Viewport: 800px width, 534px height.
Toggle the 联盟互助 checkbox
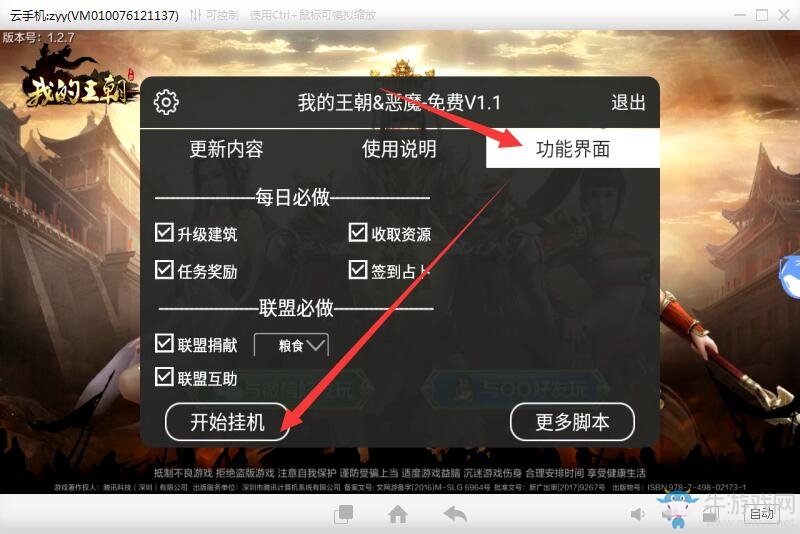click(x=164, y=377)
